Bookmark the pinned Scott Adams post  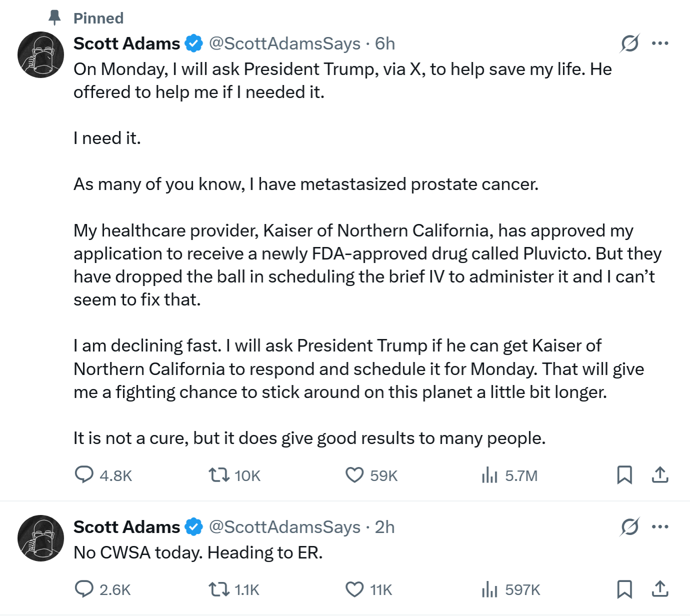[624, 474]
